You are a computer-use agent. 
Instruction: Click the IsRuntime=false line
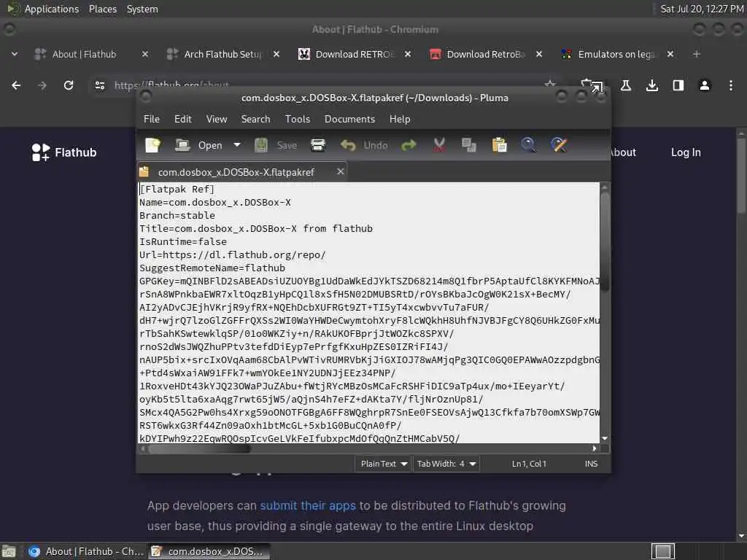pos(183,242)
